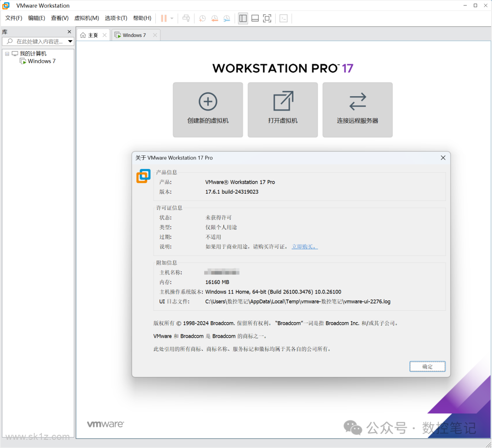This screenshot has height=448, width=492.
Task: Click the 不适用 expiration value
Action: coord(213,237)
